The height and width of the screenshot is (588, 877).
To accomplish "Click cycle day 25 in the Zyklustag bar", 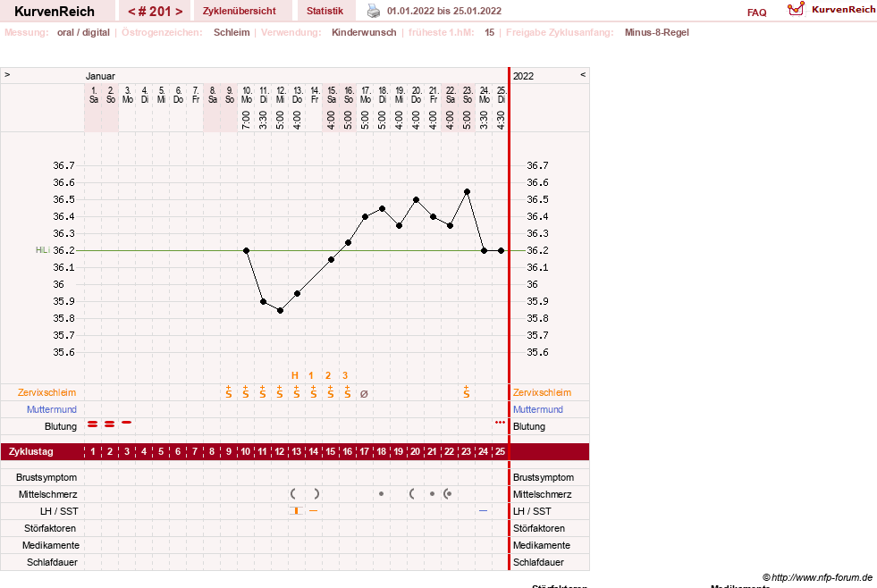I will point(500,451).
